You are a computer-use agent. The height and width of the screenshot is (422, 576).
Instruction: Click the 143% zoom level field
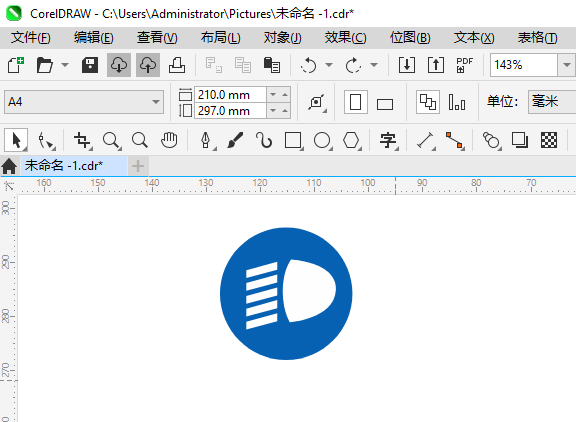tap(524, 65)
